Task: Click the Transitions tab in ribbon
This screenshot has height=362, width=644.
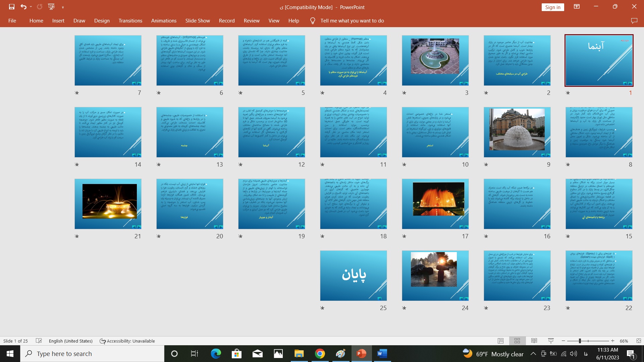Action: click(130, 21)
